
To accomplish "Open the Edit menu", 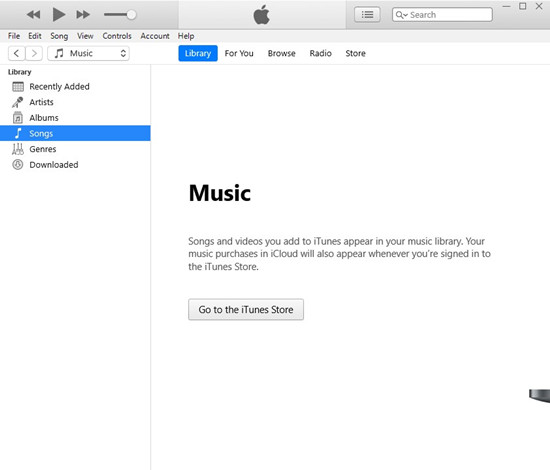I will point(35,36).
